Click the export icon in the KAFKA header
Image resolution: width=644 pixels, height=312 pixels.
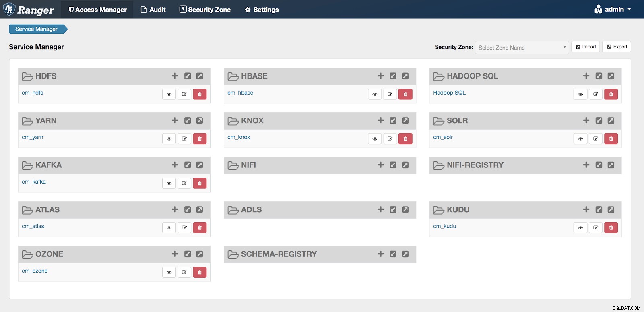coord(200,165)
